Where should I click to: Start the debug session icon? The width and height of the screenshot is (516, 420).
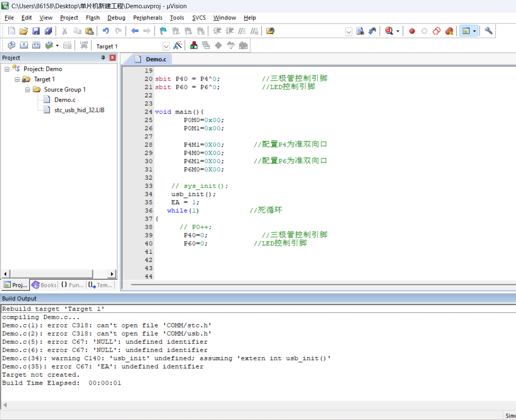pyautogui.click(x=389, y=31)
